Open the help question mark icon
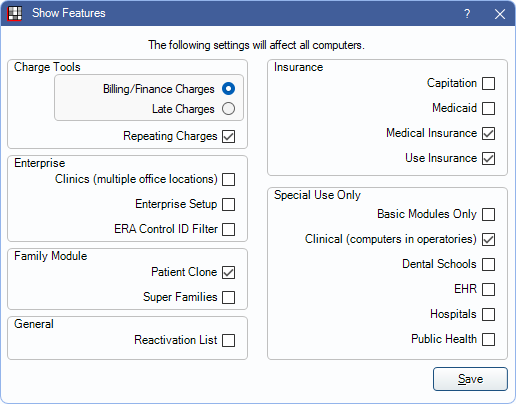The height and width of the screenshot is (404, 516). pos(467,14)
